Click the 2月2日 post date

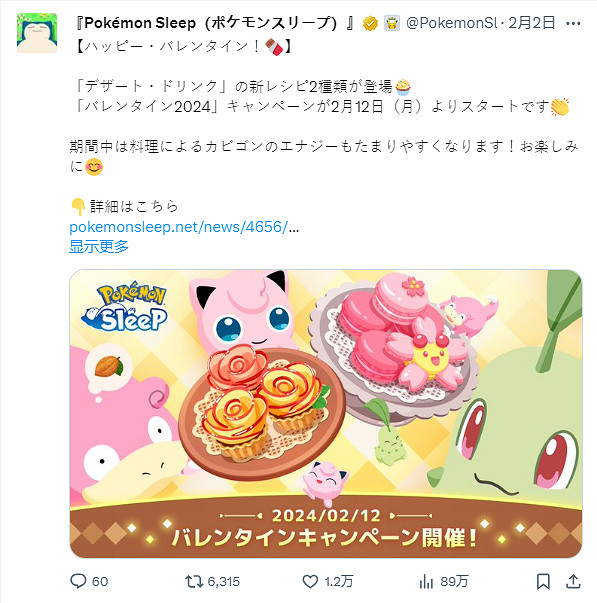[532, 23]
